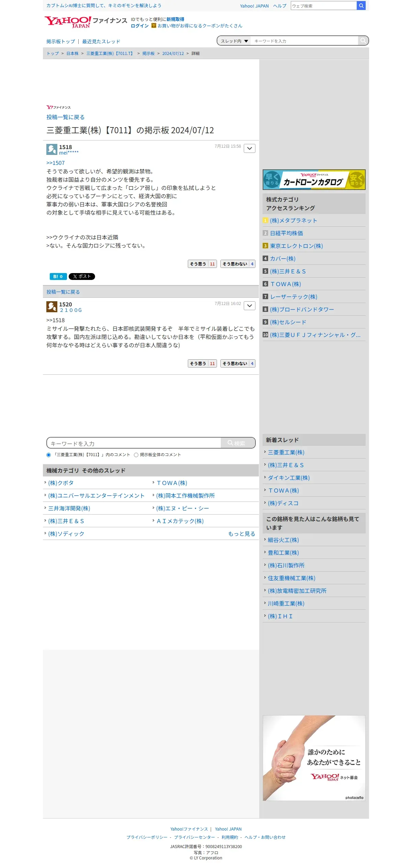
Task: Click the ウェブ検索 input field
Action: coord(324,5)
